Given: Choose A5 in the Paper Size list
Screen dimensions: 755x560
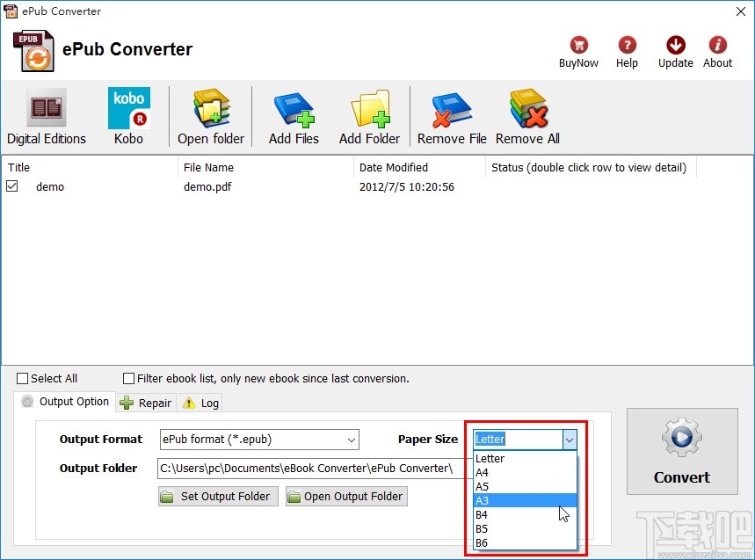Looking at the screenshot, I should (x=525, y=486).
